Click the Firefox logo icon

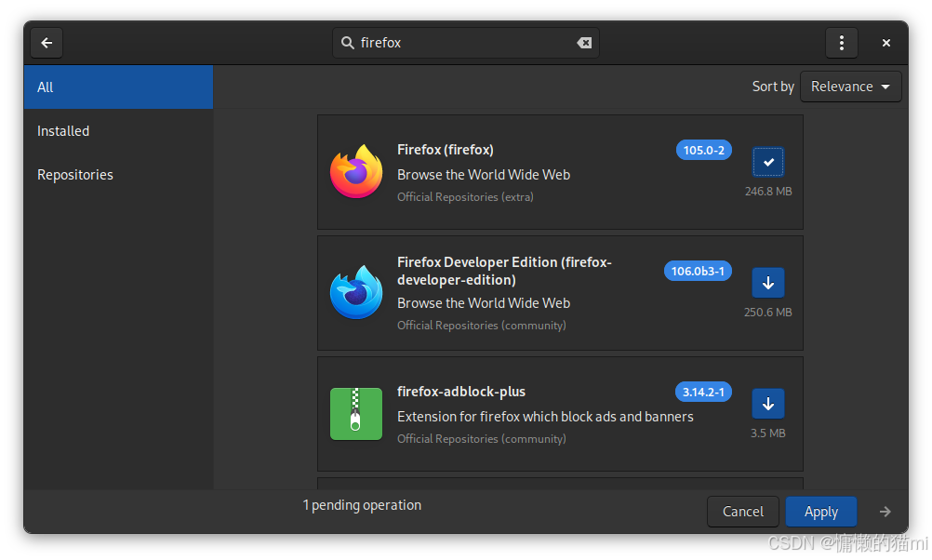(x=356, y=172)
